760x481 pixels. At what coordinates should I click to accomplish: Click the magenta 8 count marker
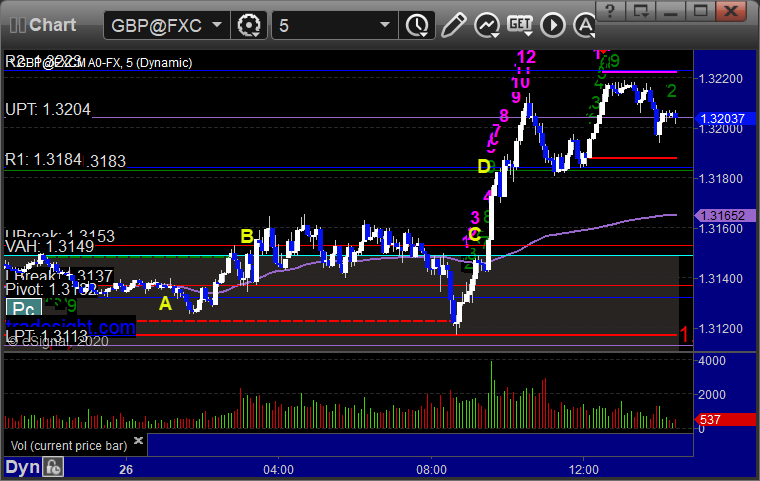click(x=504, y=115)
